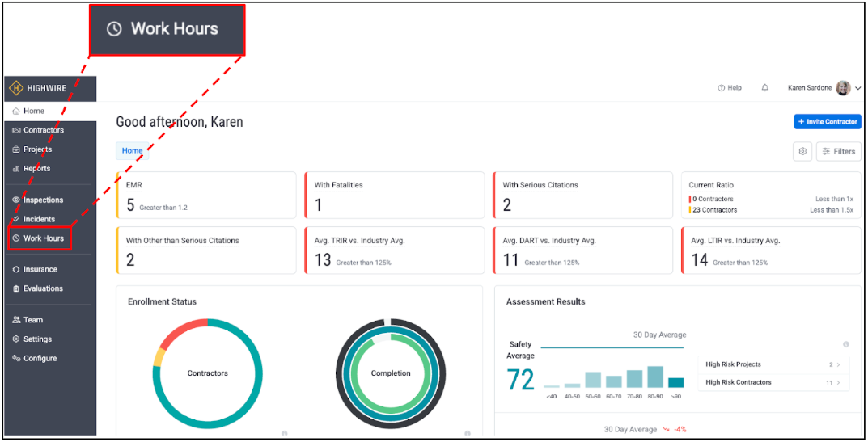Select the Home breadcrumb tab
Image resolution: width=868 pixels, height=442 pixels.
pos(132,150)
